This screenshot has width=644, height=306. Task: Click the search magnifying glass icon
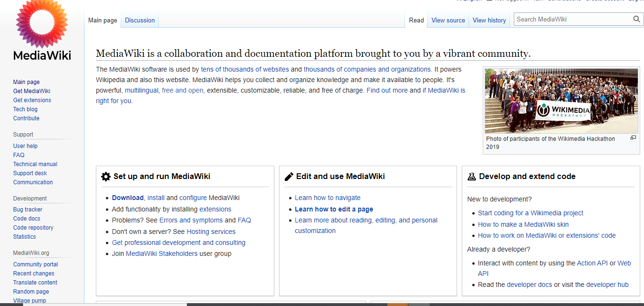[x=636, y=19]
